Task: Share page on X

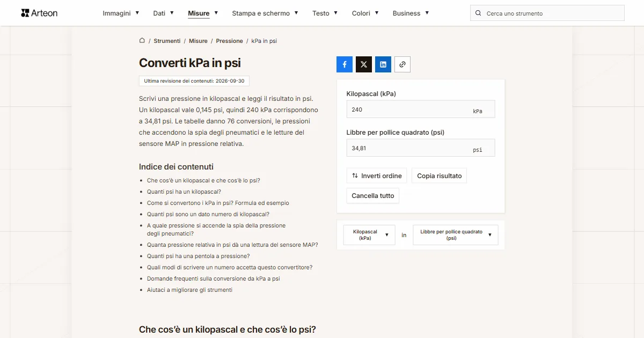Action: [x=364, y=64]
